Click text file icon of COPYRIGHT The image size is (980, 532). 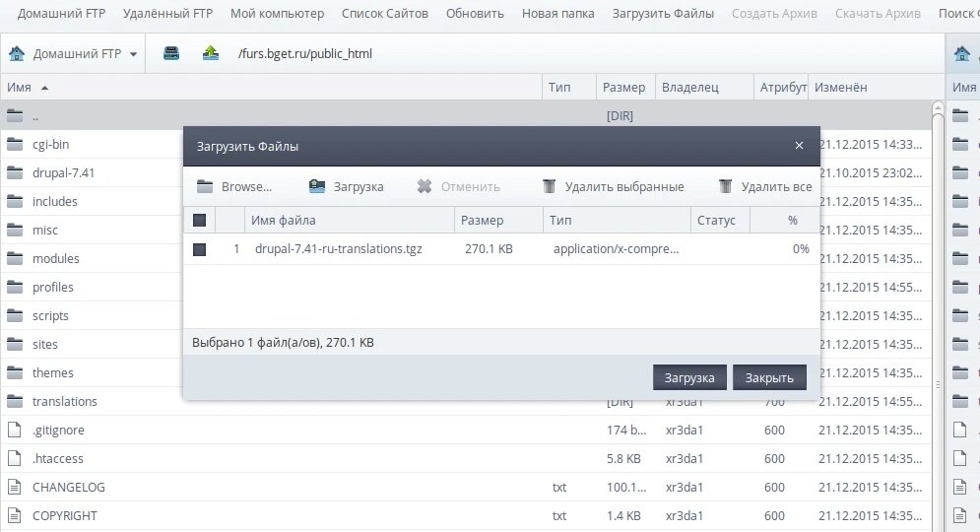(x=15, y=516)
